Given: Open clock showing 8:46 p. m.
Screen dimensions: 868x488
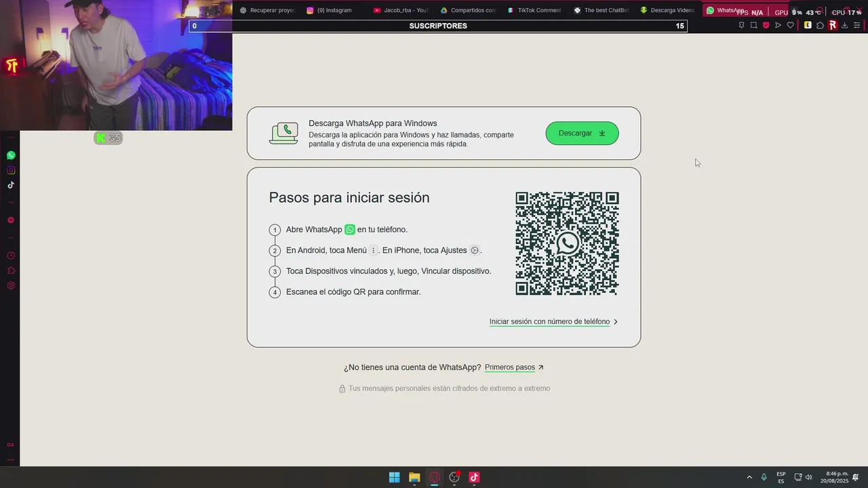Looking at the screenshot, I should [834, 477].
